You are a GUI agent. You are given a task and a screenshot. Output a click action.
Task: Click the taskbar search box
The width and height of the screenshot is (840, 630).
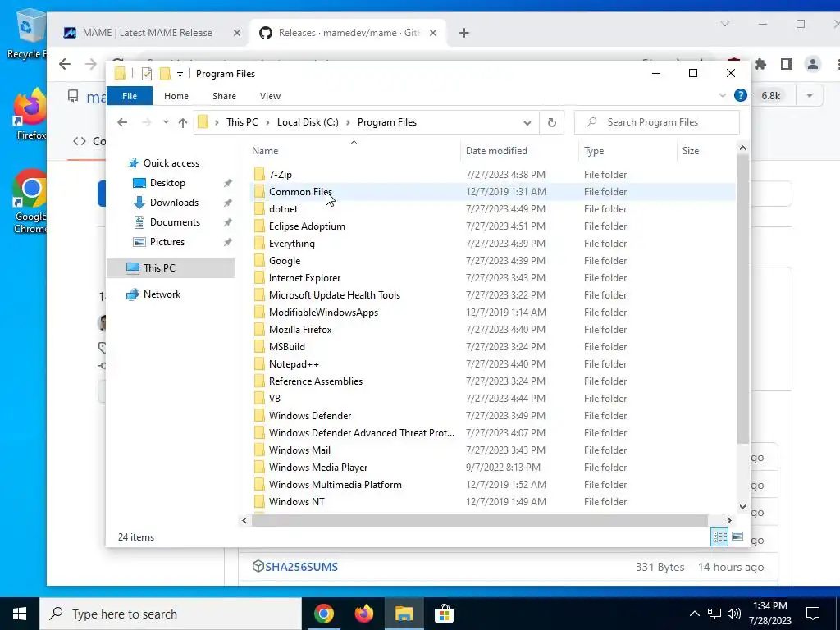click(x=171, y=614)
